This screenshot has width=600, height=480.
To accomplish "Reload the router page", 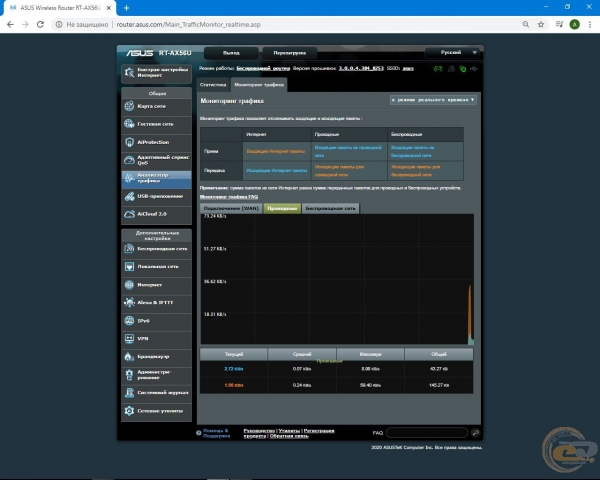I will tap(40, 24).
